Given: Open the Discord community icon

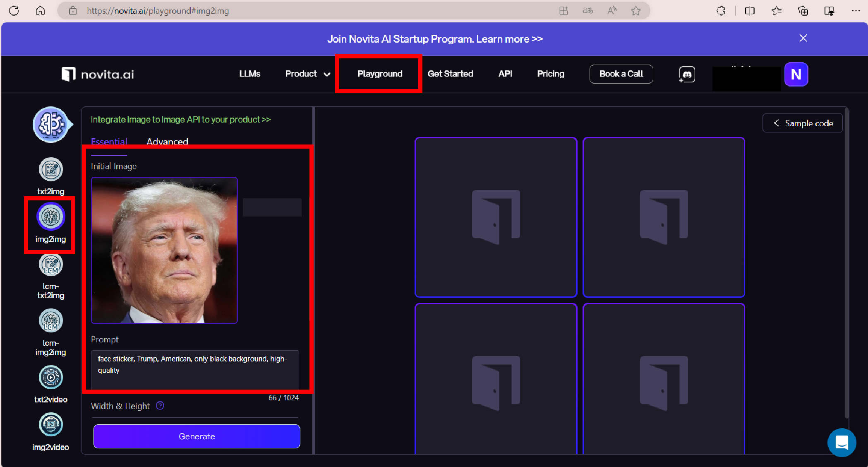Looking at the screenshot, I should [687, 75].
